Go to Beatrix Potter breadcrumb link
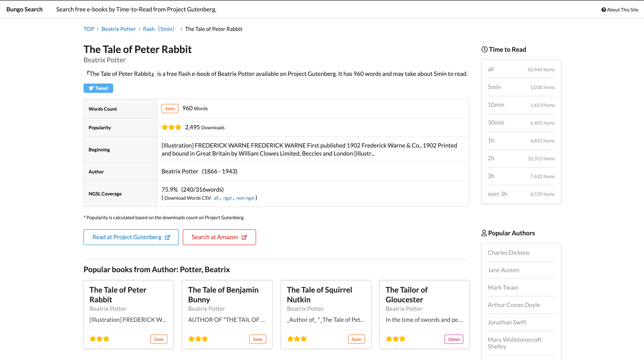This screenshot has height=360, width=644. coord(118,29)
